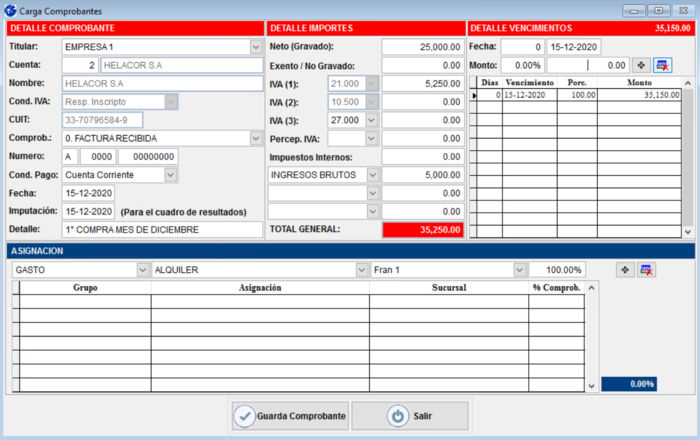Click the add due date plus icon
The height and width of the screenshot is (440, 700).
point(641,65)
